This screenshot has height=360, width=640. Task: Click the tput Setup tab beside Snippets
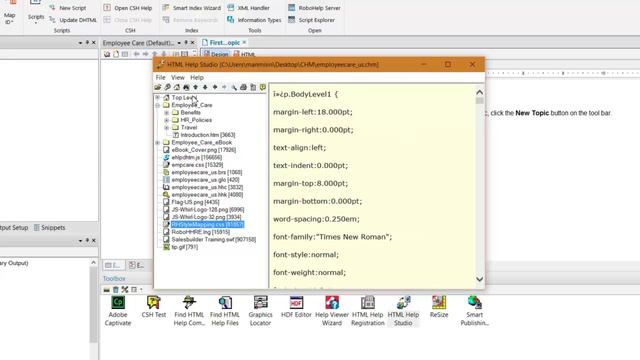[14, 228]
